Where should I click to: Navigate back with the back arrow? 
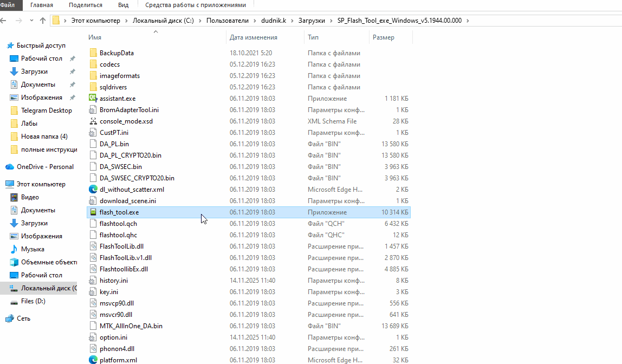point(5,21)
